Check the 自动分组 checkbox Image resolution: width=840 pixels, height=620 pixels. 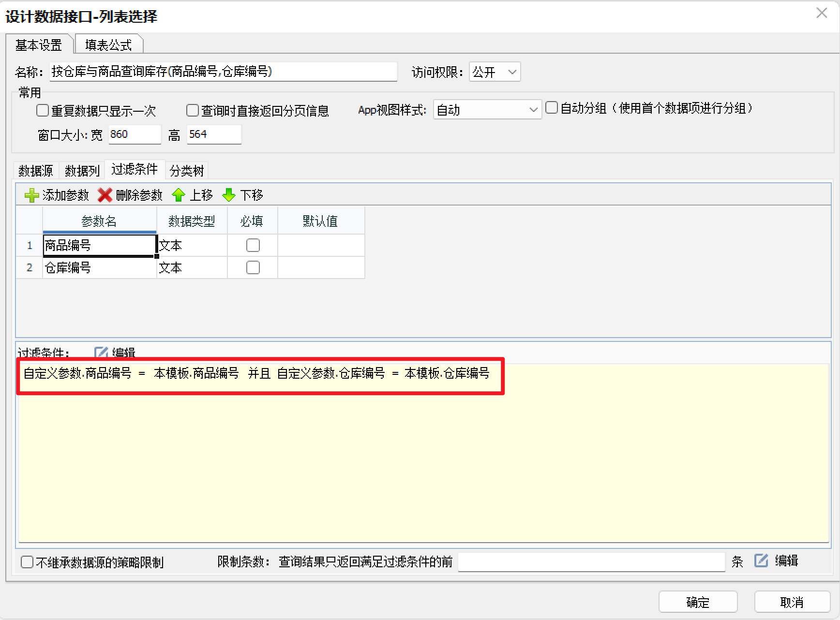(x=552, y=107)
